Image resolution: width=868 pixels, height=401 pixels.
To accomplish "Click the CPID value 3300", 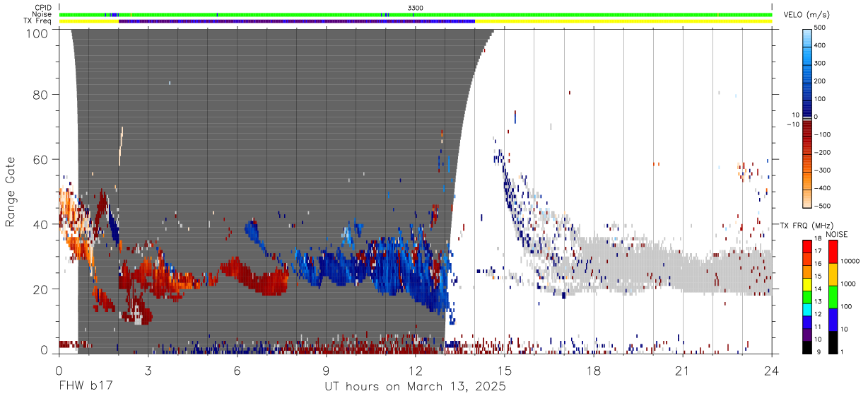I will (416, 7).
